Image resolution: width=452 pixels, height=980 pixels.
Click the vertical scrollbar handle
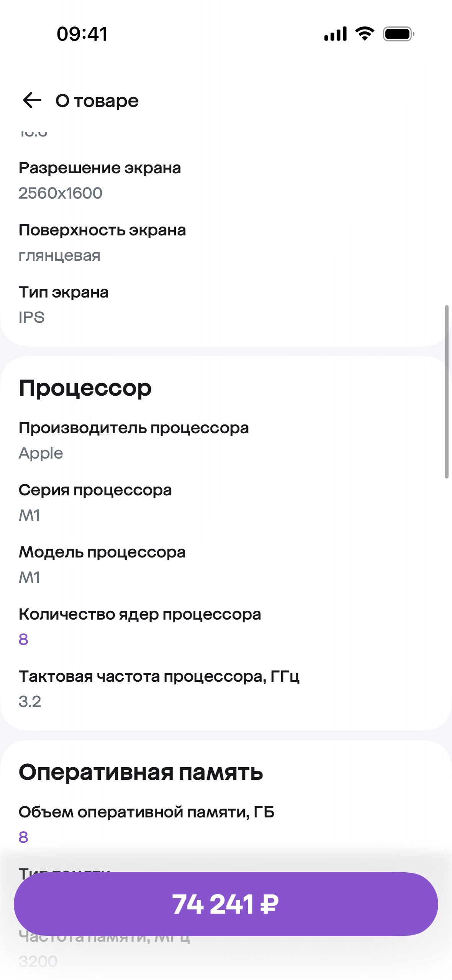(446, 391)
